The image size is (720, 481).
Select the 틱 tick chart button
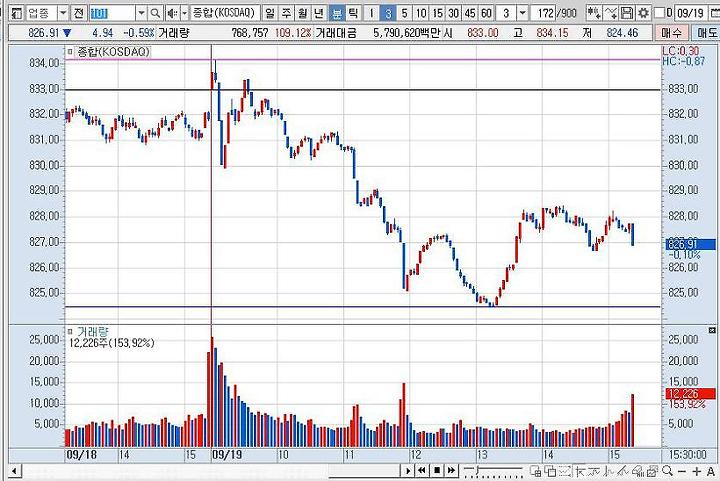pos(353,13)
